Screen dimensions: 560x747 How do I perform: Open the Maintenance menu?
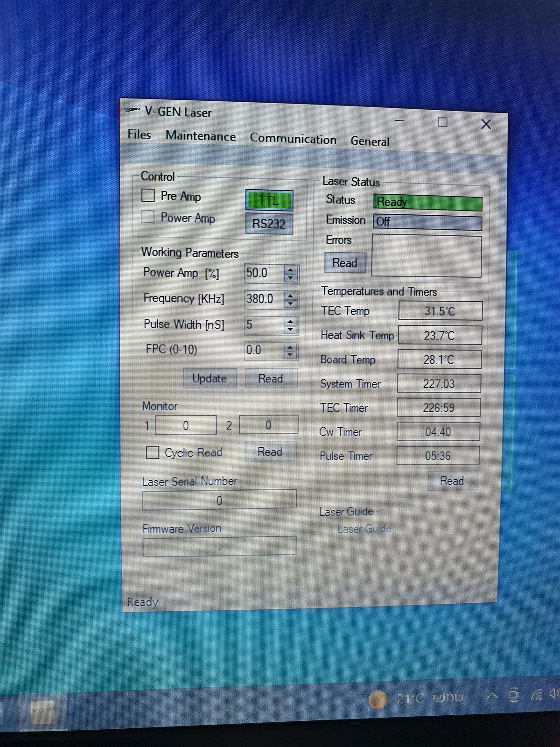(201, 136)
